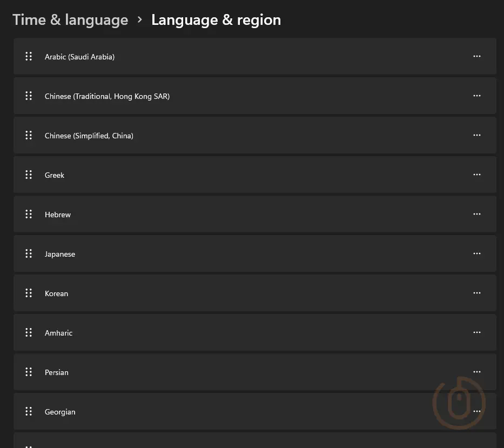The image size is (504, 448).
Task: Click the drag handle beside Arabic (Saudi Arabia)
Action: (29, 56)
